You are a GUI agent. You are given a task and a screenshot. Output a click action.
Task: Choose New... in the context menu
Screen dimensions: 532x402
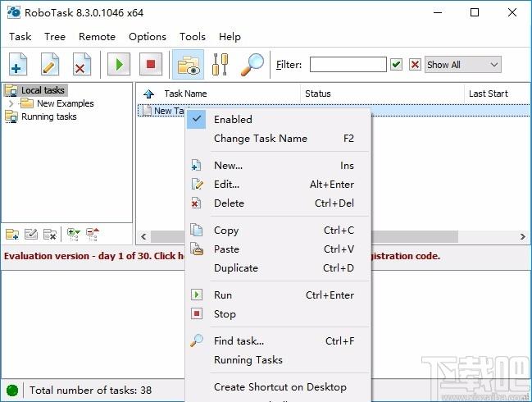coord(279,166)
